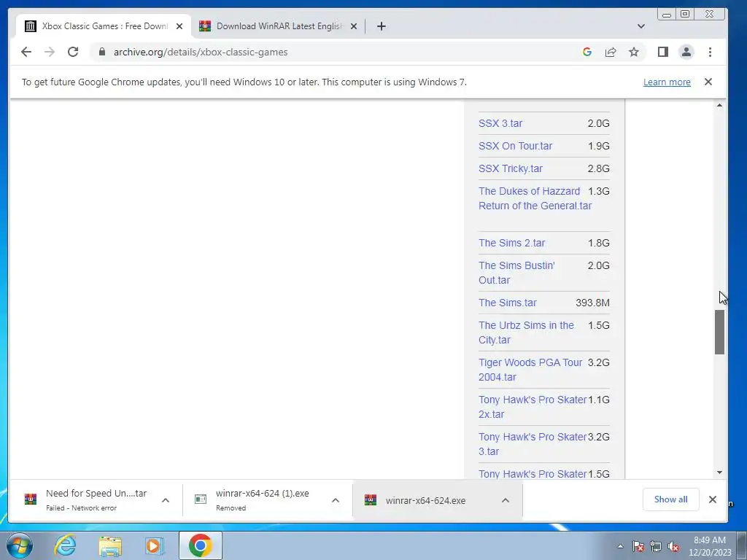Open the Chrome profile avatar
This screenshot has height=560, width=747.
(686, 52)
